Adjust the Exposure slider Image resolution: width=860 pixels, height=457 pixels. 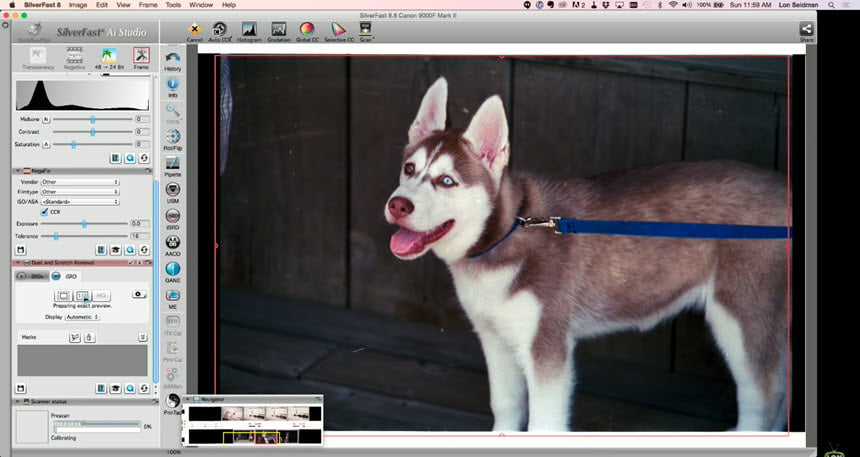[84, 224]
